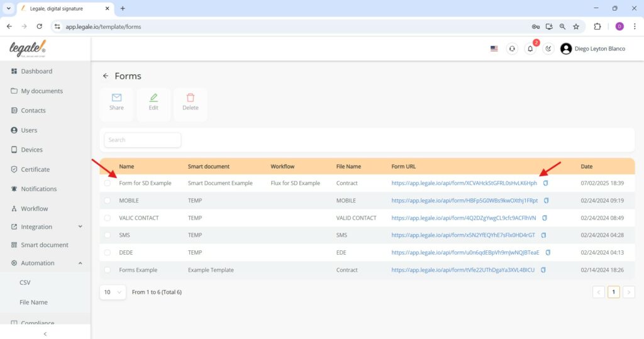Open the support headset icon
Image resolution: width=644 pixels, height=339 pixels.
[x=512, y=48]
